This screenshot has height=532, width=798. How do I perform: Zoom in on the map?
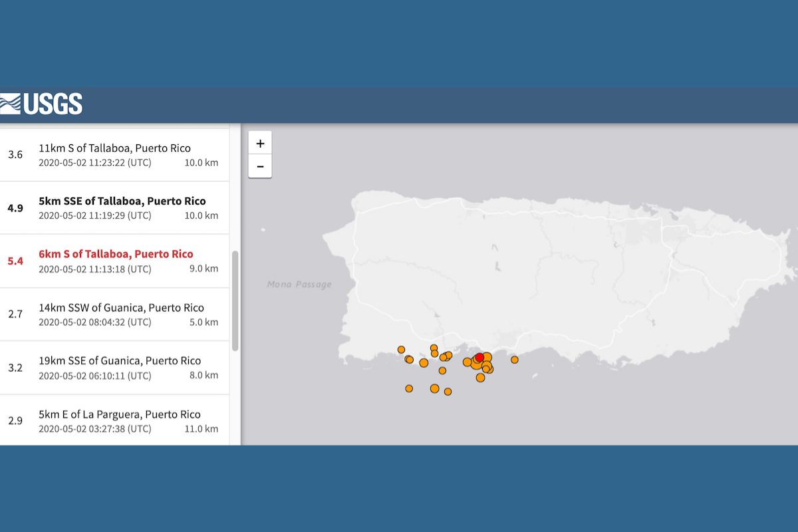point(260,143)
